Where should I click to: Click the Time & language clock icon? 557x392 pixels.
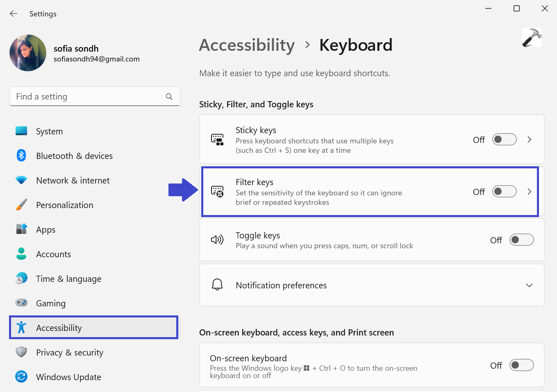(21, 279)
